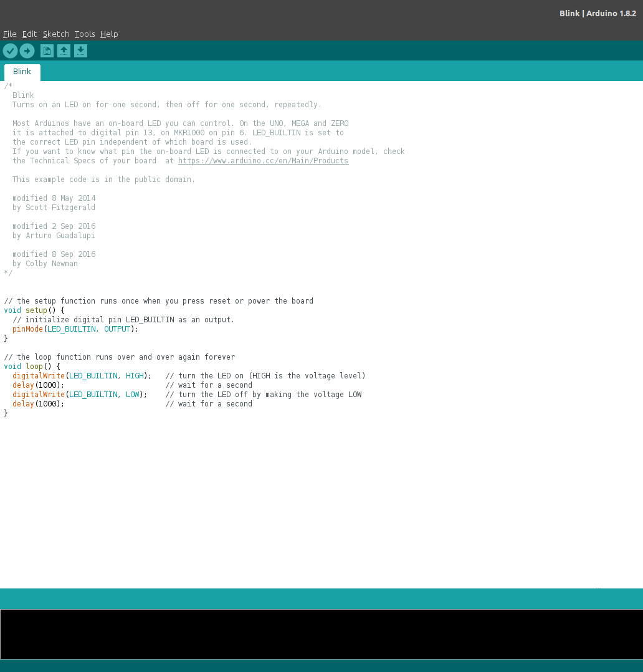This screenshot has height=672, width=643.
Task: Click inside the black console output area
Action: click(x=321, y=634)
